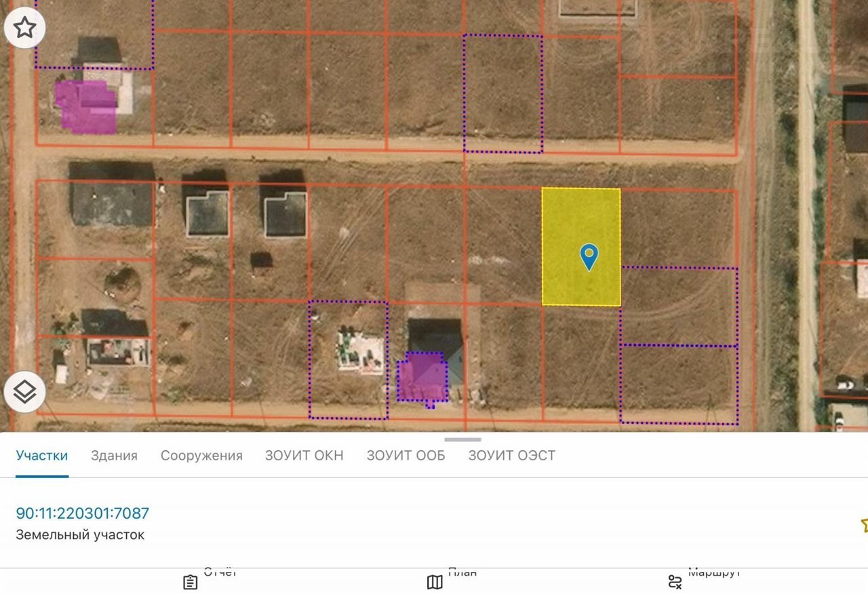Click the Земельный участок label

point(80,535)
